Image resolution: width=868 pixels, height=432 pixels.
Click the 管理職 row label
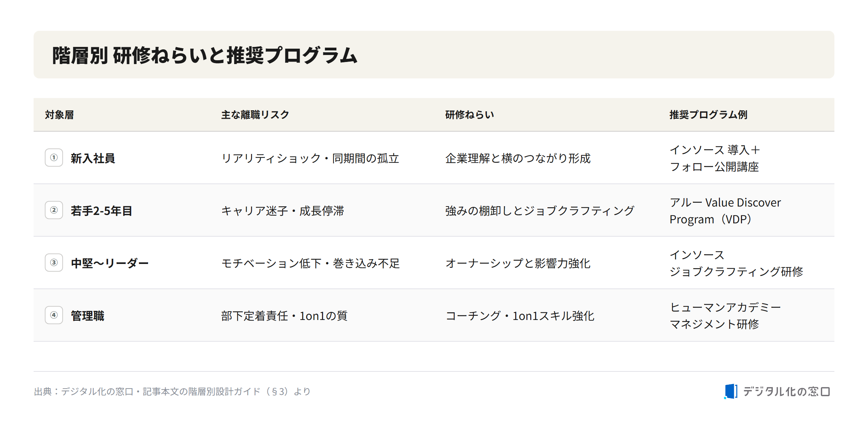pyautogui.click(x=87, y=316)
